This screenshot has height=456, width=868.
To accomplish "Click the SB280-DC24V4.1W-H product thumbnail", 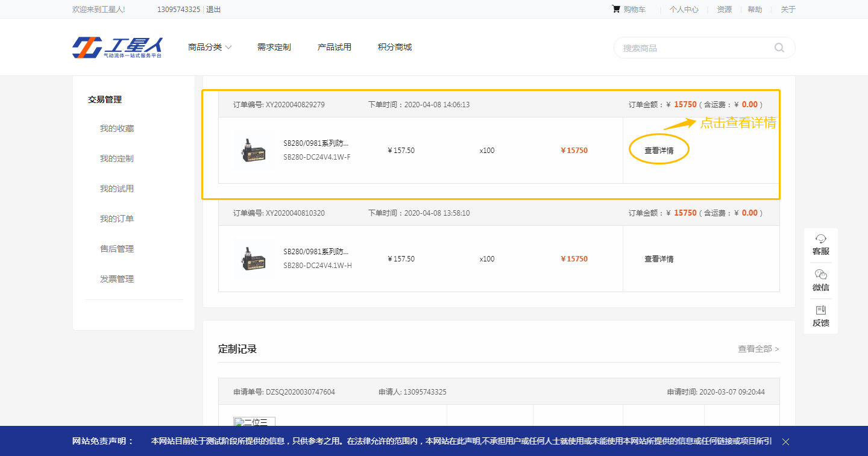I will (x=254, y=259).
